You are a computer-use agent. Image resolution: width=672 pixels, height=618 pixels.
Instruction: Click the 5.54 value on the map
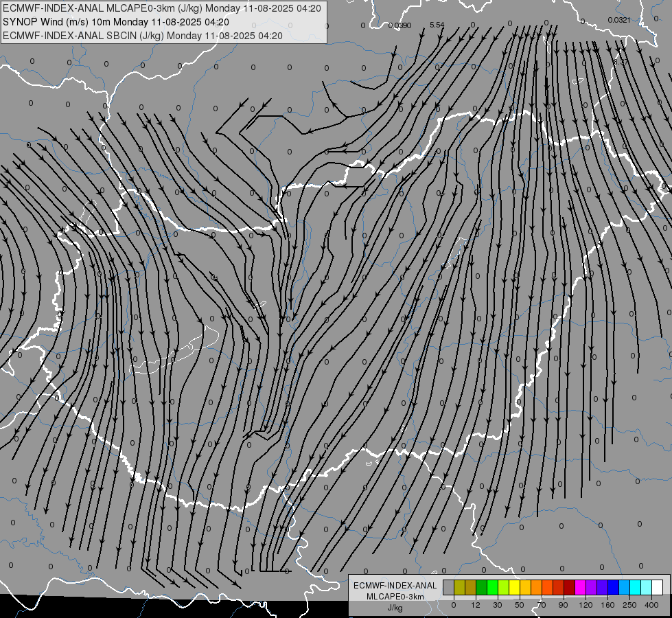(x=437, y=25)
